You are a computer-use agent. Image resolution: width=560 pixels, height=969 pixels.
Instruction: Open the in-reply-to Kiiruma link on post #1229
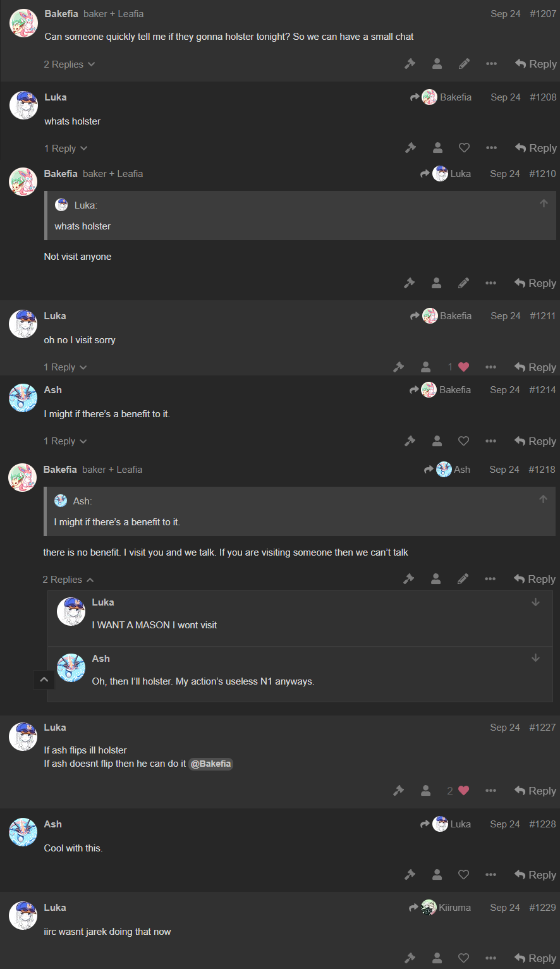(440, 908)
